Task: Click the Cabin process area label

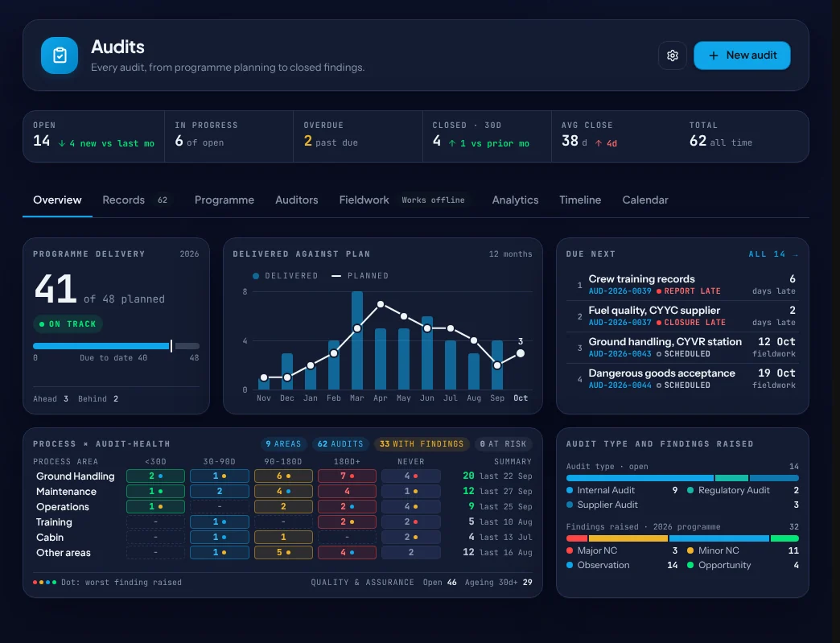Action: (50, 537)
